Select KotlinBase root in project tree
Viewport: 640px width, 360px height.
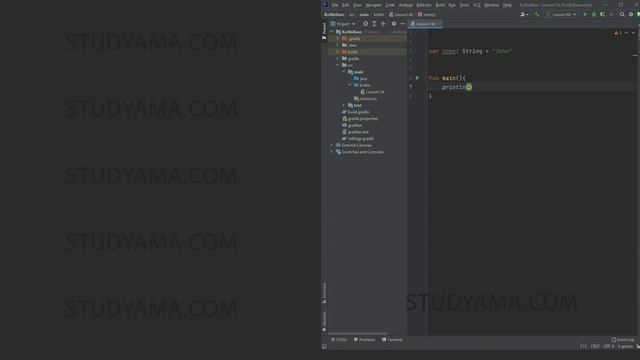pos(349,32)
